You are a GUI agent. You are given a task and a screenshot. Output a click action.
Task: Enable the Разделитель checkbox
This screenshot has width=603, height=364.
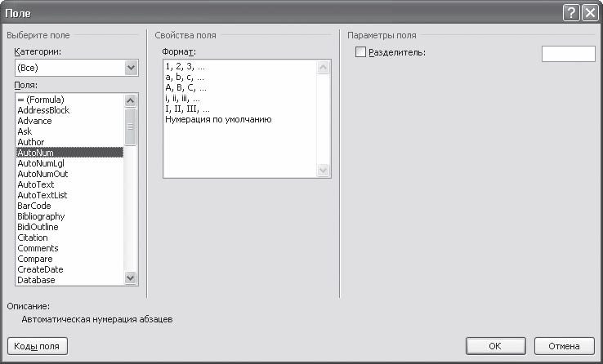360,52
